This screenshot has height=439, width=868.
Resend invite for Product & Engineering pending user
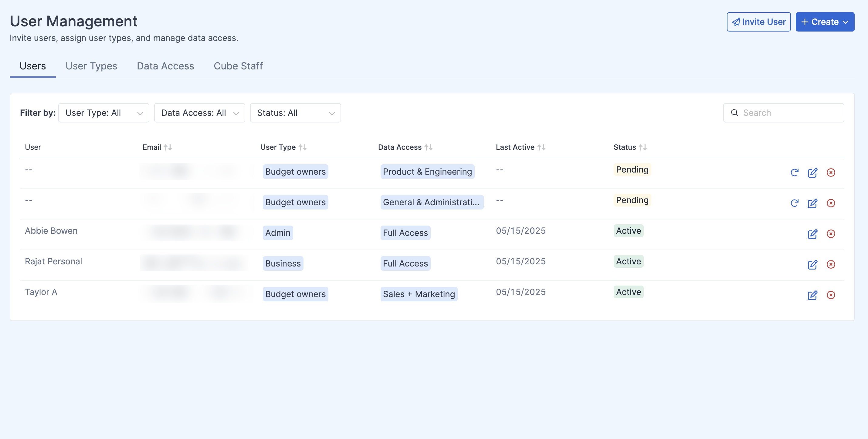pos(794,173)
